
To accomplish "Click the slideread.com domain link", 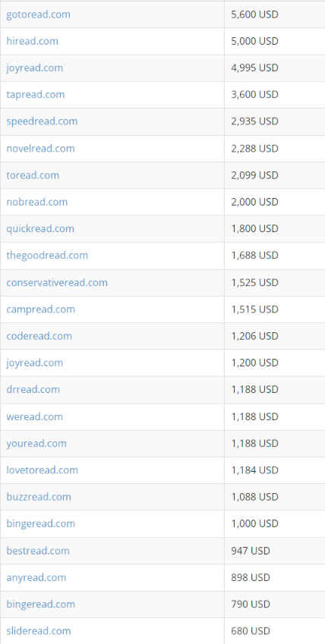I will coord(39,630).
